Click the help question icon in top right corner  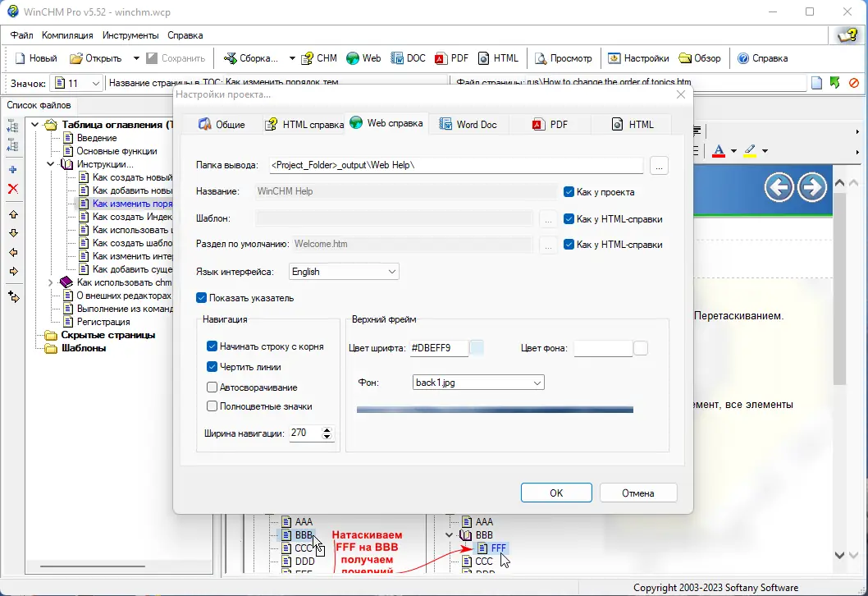(847, 35)
